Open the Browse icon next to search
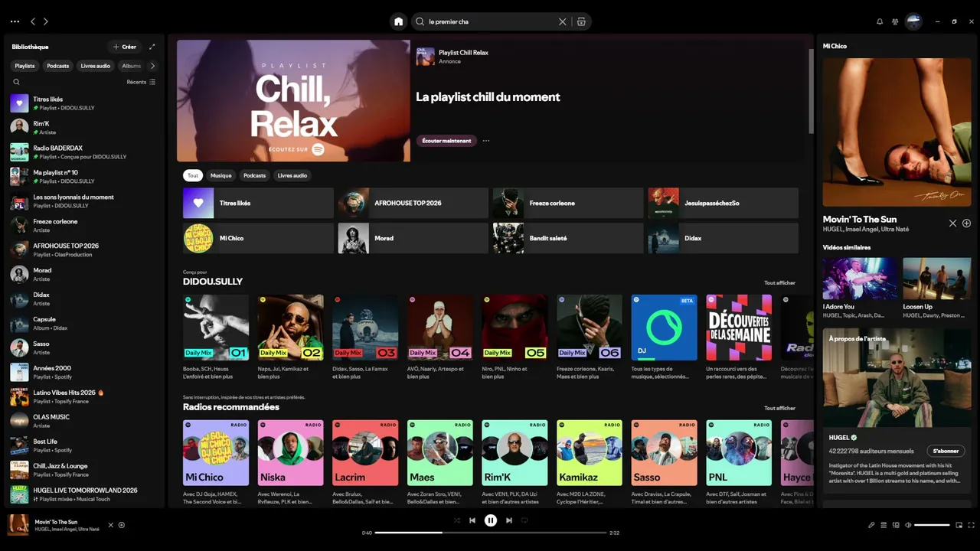Image resolution: width=980 pixels, height=551 pixels. click(x=581, y=21)
